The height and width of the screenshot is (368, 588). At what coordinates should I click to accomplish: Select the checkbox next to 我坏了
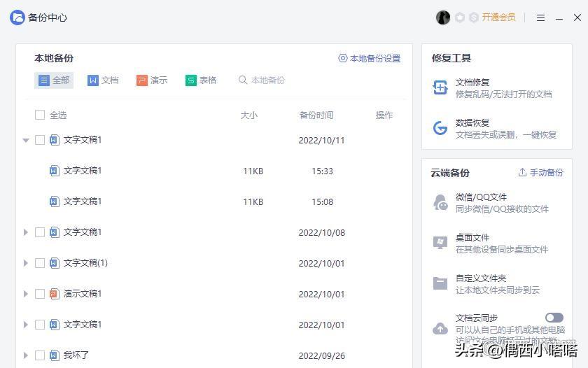(x=40, y=355)
